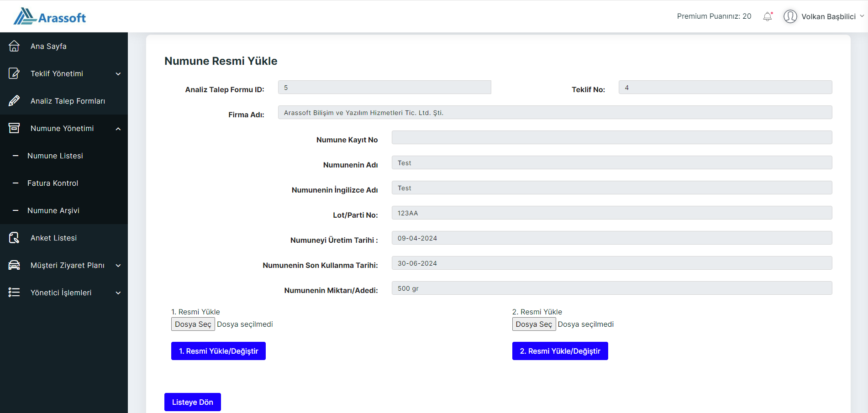Open the notifications bell
This screenshot has height=413, width=868.
(768, 16)
